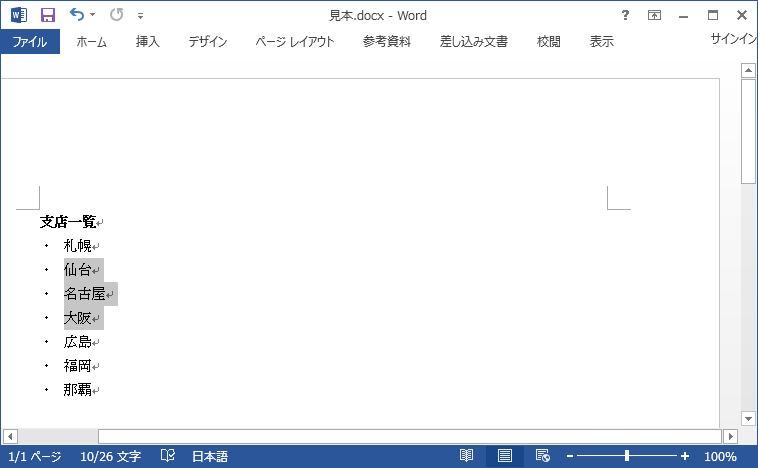The image size is (758, 468).
Task: Click the proofing check icon in the status bar
Action: click(168, 456)
